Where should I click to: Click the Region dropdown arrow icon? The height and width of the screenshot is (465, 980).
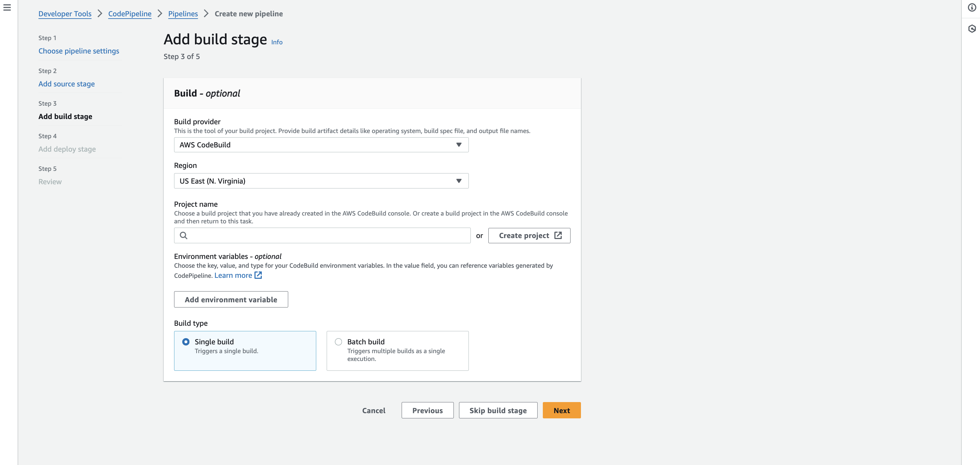tap(458, 181)
